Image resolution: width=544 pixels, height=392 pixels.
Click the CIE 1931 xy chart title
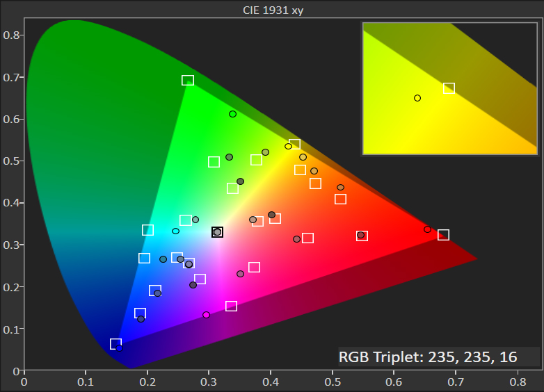tap(273, 10)
